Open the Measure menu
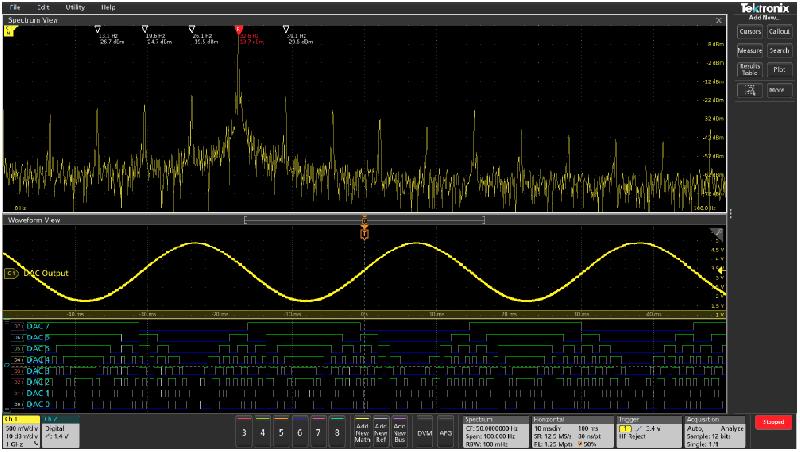This screenshot has height=452, width=800. (750, 50)
